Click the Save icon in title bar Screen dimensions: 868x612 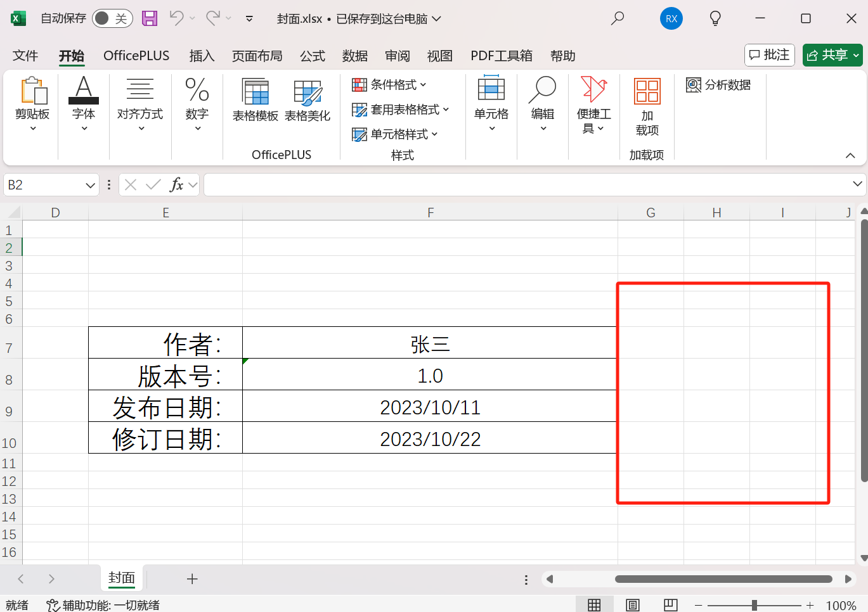[150, 18]
